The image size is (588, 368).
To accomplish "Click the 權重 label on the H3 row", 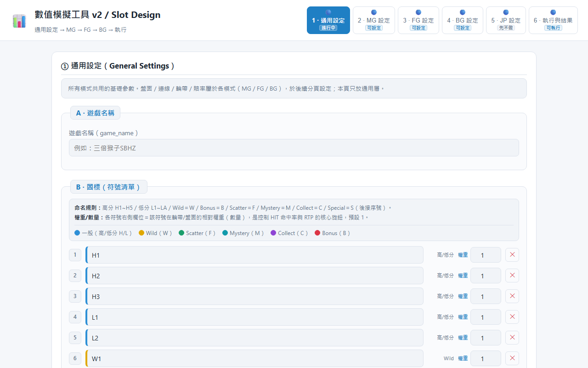I will point(463,296).
